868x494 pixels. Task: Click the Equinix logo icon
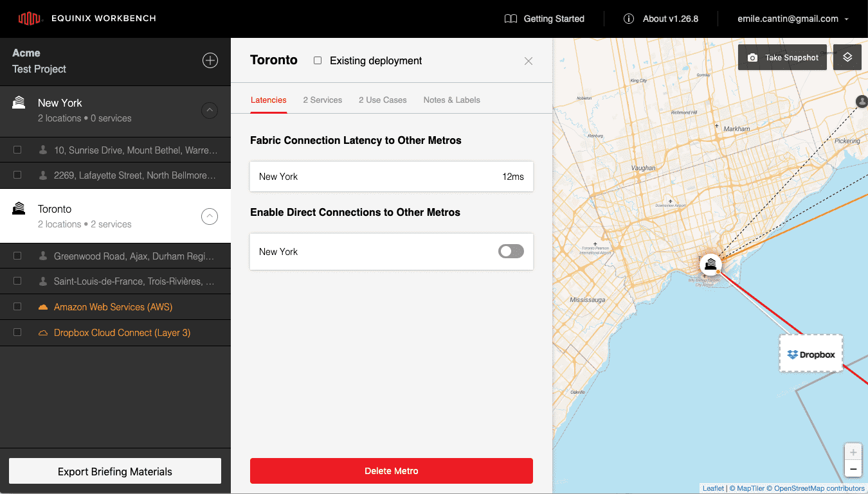click(30, 19)
